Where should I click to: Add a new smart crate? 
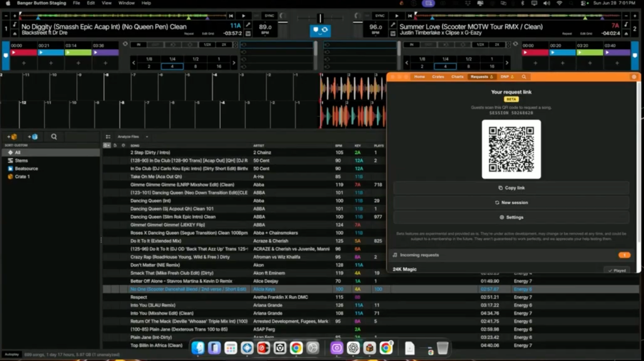click(x=33, y=136)
